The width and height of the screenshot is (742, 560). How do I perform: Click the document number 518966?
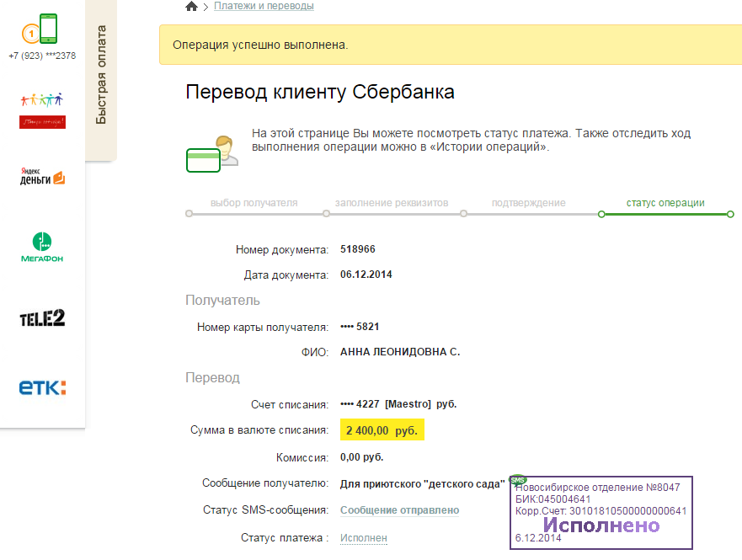tap(358, 249)
